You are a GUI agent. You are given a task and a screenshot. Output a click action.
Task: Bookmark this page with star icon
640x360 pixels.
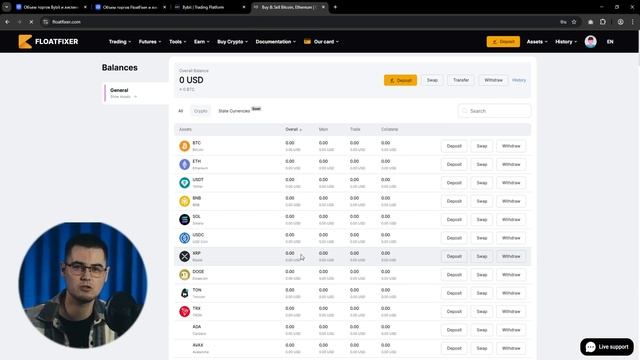(574, 22)
